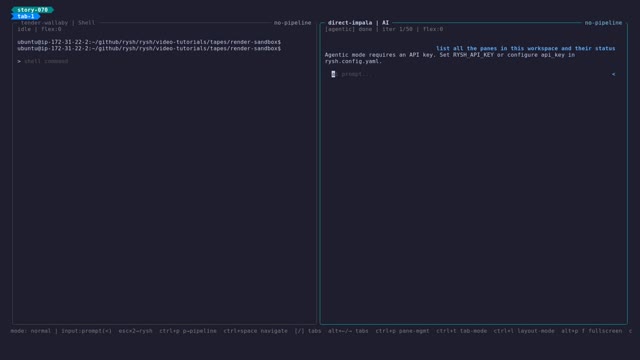The image size is (640, 360).
Task: Click 'ctrl+l layout-mode' hint
Action: tap(524, 331)
